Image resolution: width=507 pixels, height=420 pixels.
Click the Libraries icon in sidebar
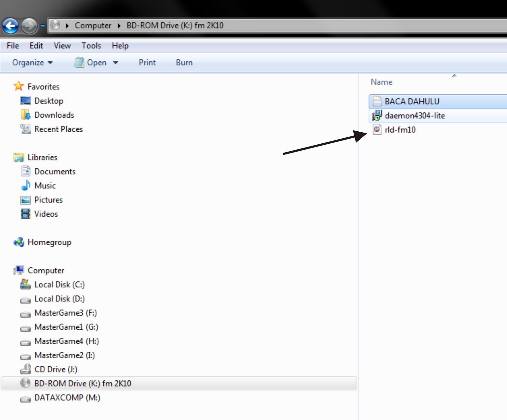click(19, 157)
